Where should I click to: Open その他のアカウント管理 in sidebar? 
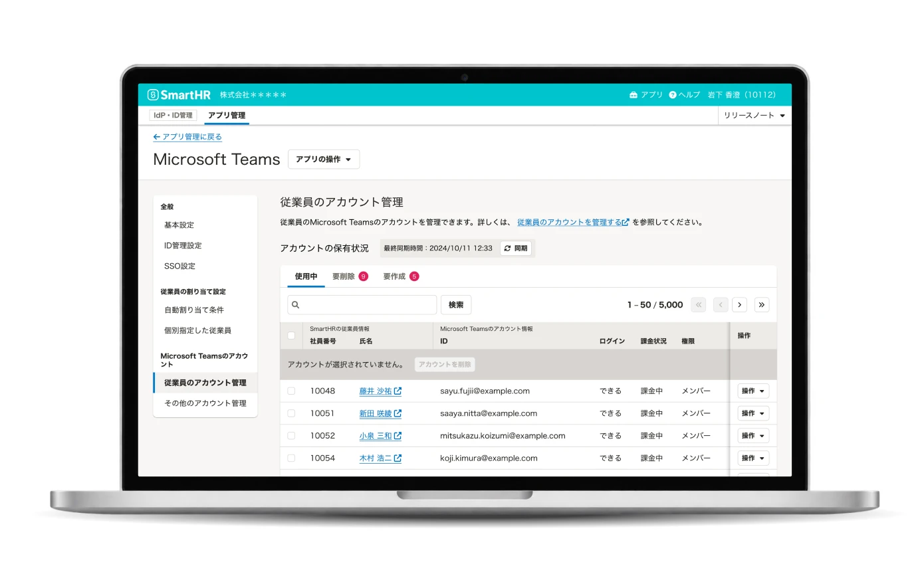(205, 403)
